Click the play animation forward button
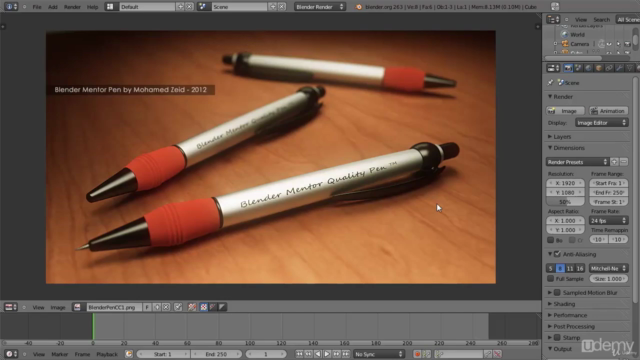Image resolution: width=640 pixels, height=360 pixels. pyautogui.click(x=327, y=354)
